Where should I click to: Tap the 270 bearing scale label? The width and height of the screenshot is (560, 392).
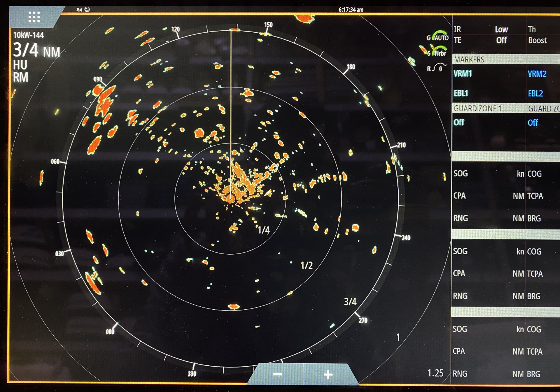point(363,320)
